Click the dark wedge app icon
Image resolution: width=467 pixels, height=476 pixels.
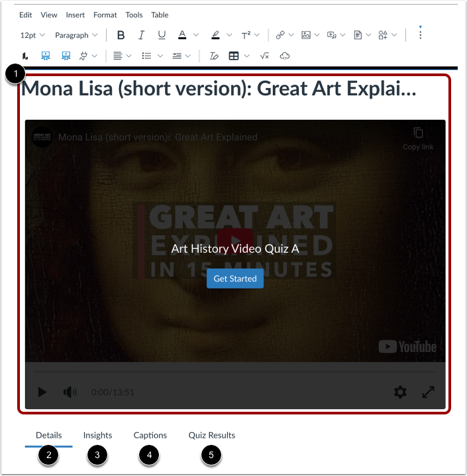click(x=25, y=56)
